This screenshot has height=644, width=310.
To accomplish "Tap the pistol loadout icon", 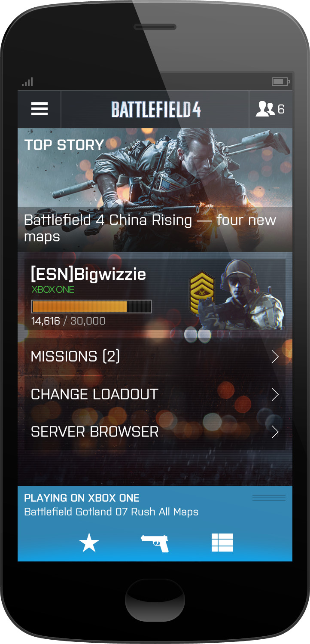I will pyautogui.click(x=155, y=543).
